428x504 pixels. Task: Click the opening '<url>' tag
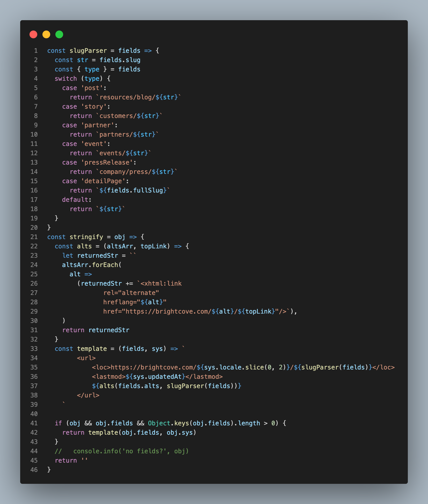coord(86,358)
